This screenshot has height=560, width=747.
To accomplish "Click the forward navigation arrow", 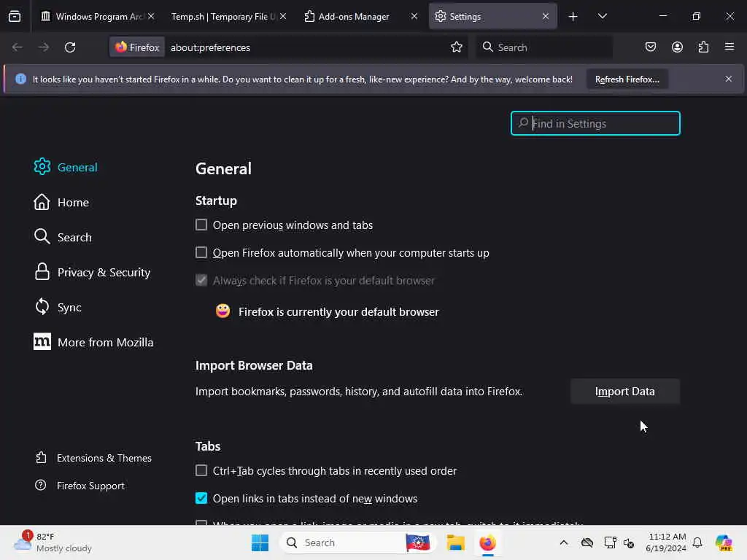I will click(x=44, y=47).
